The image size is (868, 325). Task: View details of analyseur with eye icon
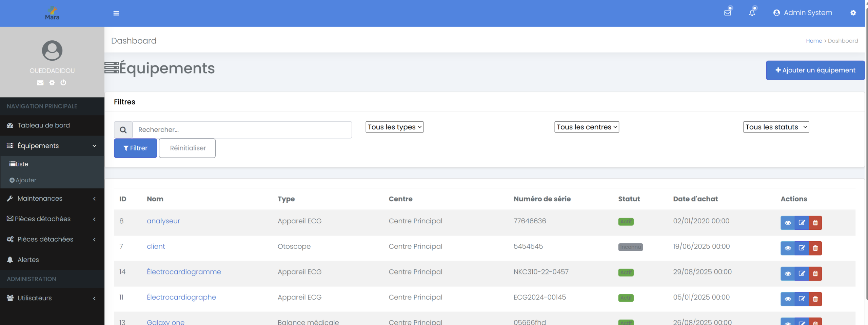coord(788,223)
